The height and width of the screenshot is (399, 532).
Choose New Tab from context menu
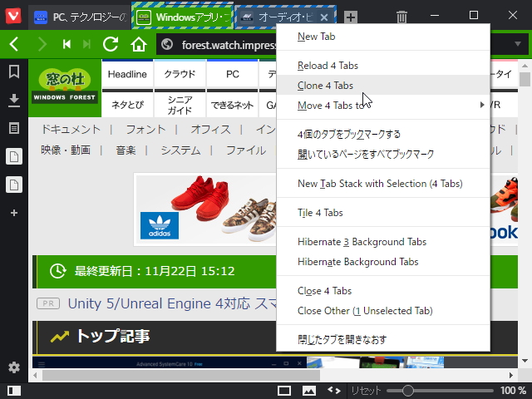[383, 37]
